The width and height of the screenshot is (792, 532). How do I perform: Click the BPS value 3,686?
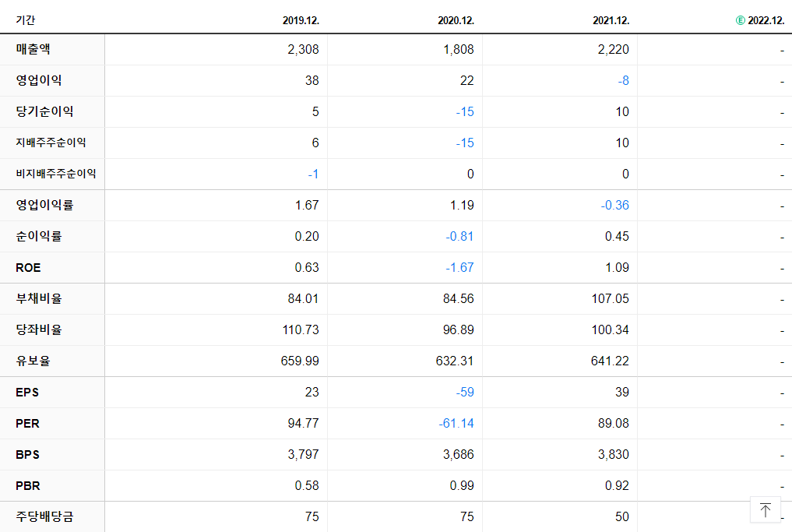pyautogui.click(x=458, y=455)
